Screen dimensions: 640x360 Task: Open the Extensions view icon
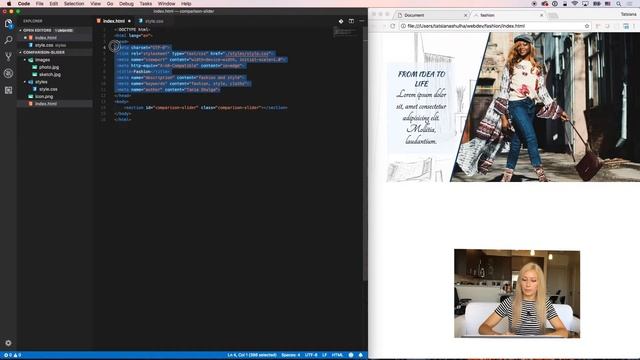click(8, 90)
